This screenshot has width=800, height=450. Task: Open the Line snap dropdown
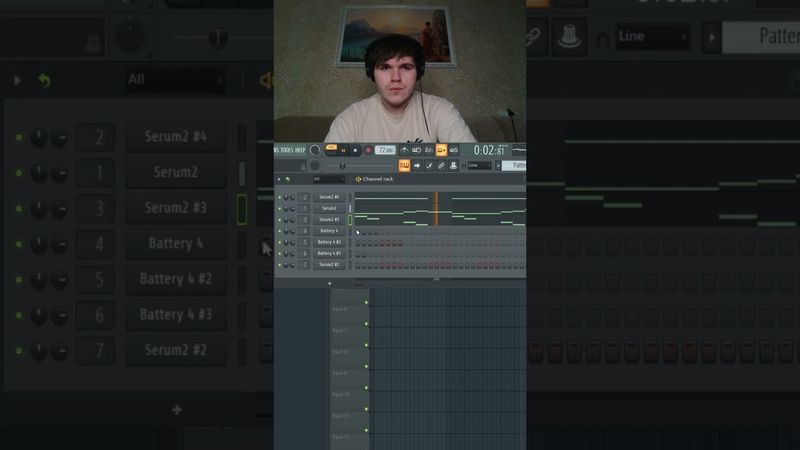tap(480, 165)
